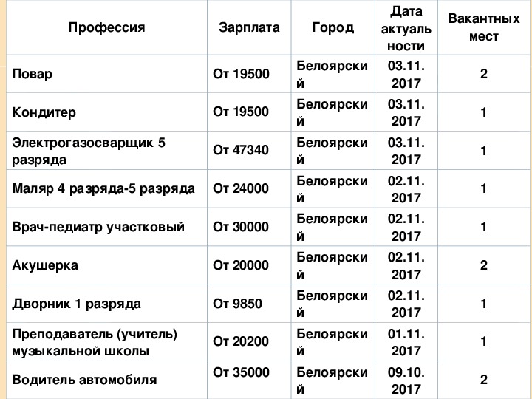Click the date cell 01.11.2017

point(406,341)
